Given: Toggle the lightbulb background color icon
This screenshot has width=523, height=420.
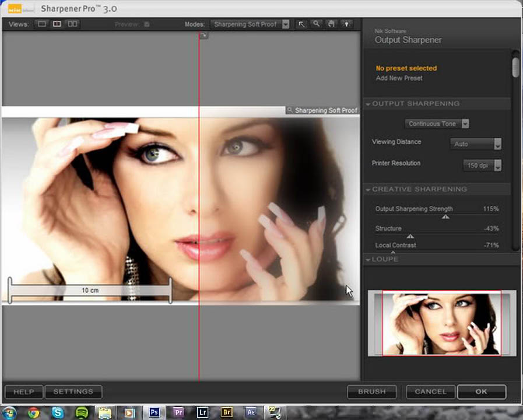Looking at the screenshot, I should pos(346,24).
